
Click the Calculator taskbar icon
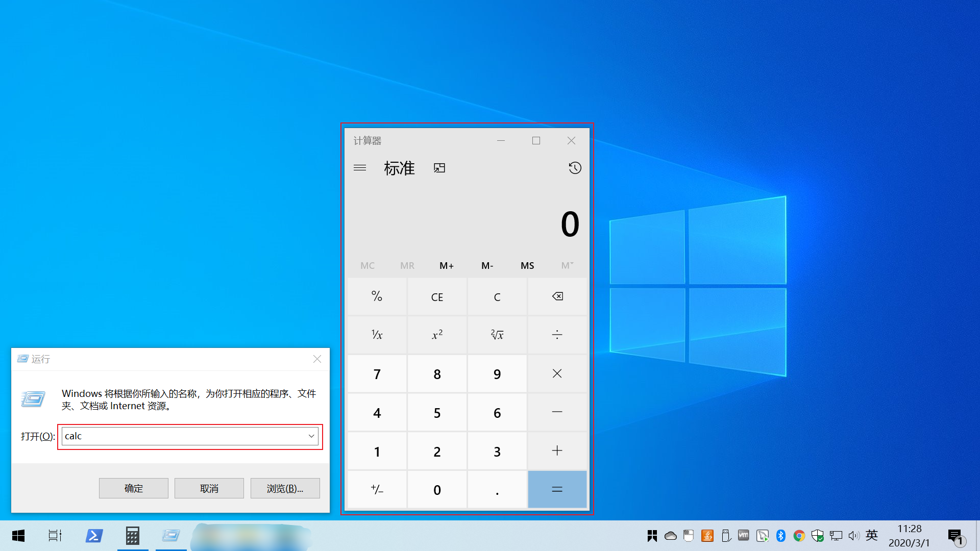[x=133, y=536]
